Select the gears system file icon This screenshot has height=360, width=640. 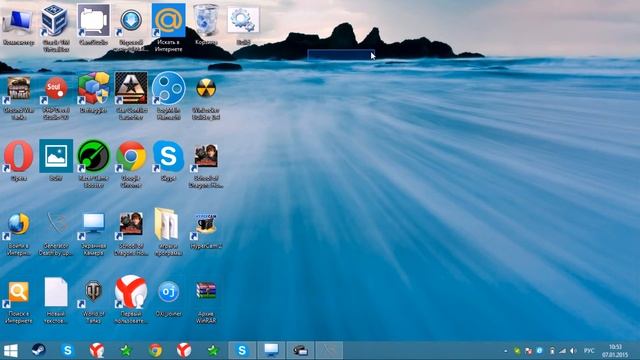coord(243,20)
